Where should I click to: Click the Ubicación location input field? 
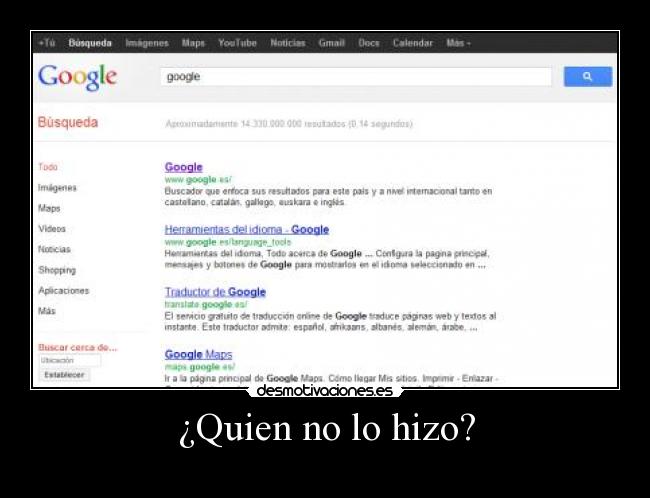(x=70, y=360)
